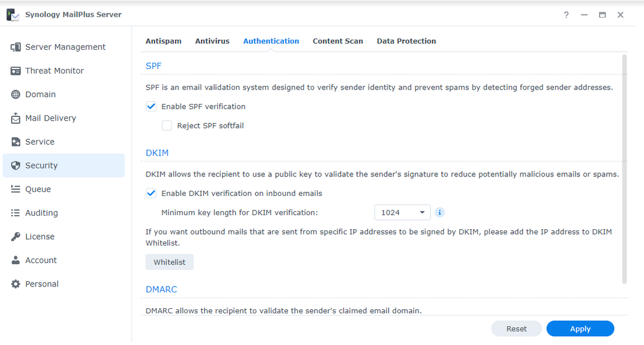Select the Authentication tab
The height and width of the screenshot is (345, 644).
(271, 42)
